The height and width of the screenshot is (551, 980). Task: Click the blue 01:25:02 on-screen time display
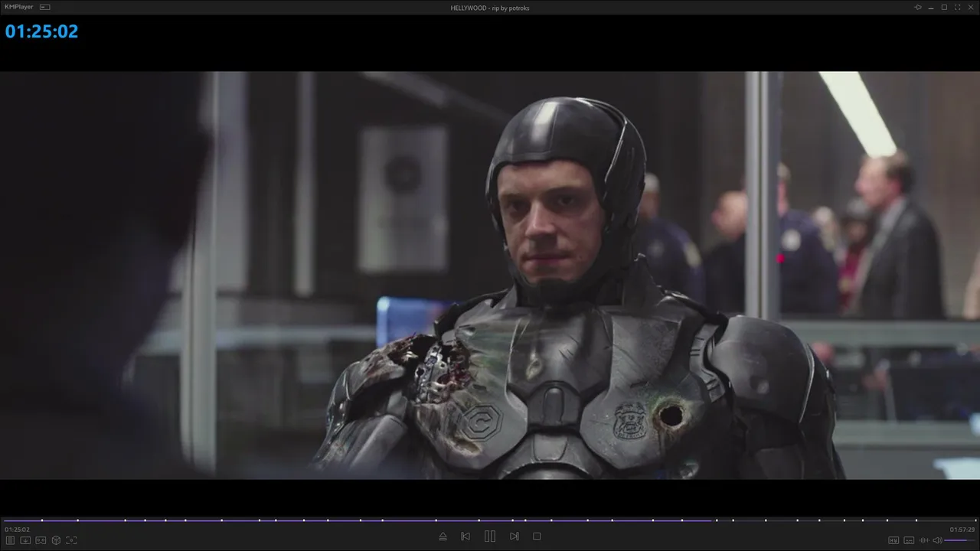pos(41,31)
